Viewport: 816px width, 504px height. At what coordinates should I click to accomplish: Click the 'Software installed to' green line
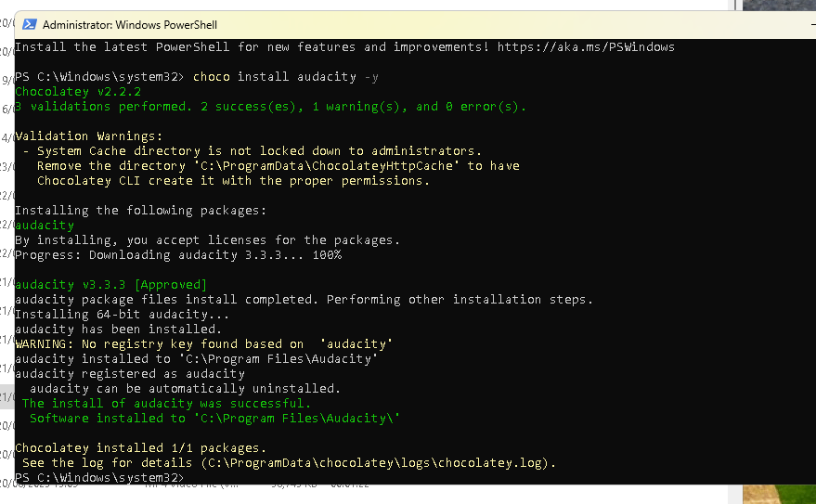(215, 419)
